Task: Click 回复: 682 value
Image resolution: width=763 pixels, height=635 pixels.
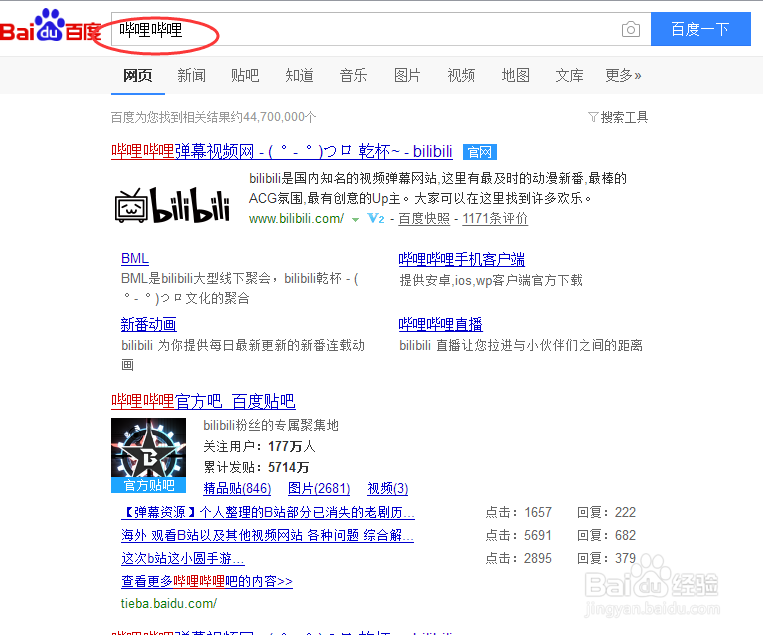Action: pos(606,535)
